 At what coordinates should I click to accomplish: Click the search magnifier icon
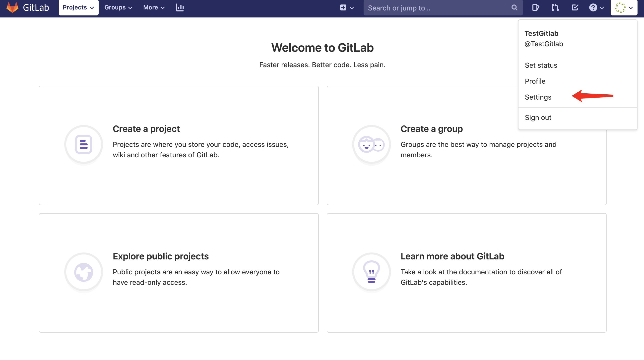coord(514,8)
